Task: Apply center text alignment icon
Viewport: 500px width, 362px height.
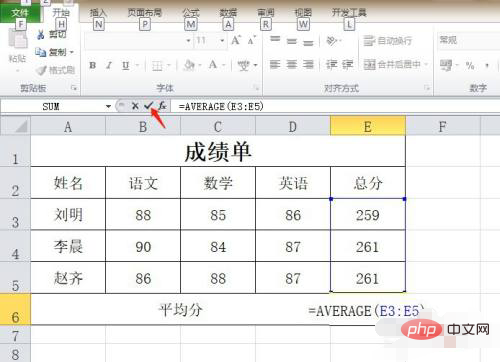Action: [x=292, y=64]
